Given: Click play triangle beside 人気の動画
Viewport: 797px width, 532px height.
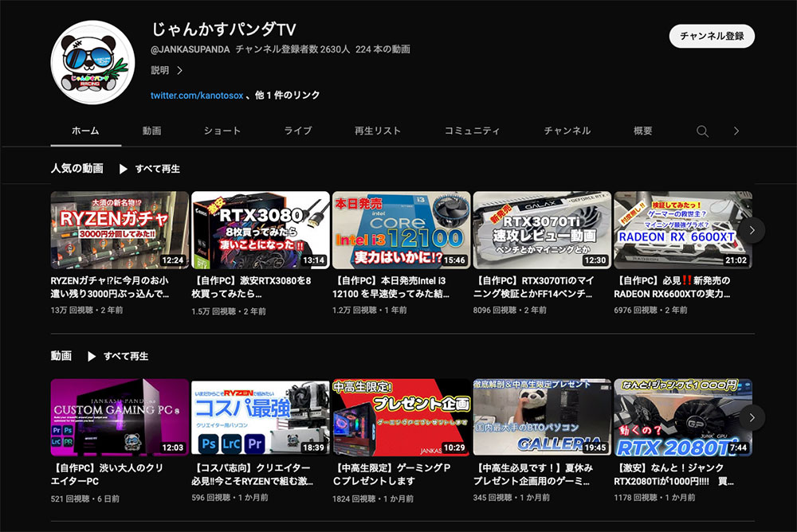Looking at the screenshot, I should 123,169.
